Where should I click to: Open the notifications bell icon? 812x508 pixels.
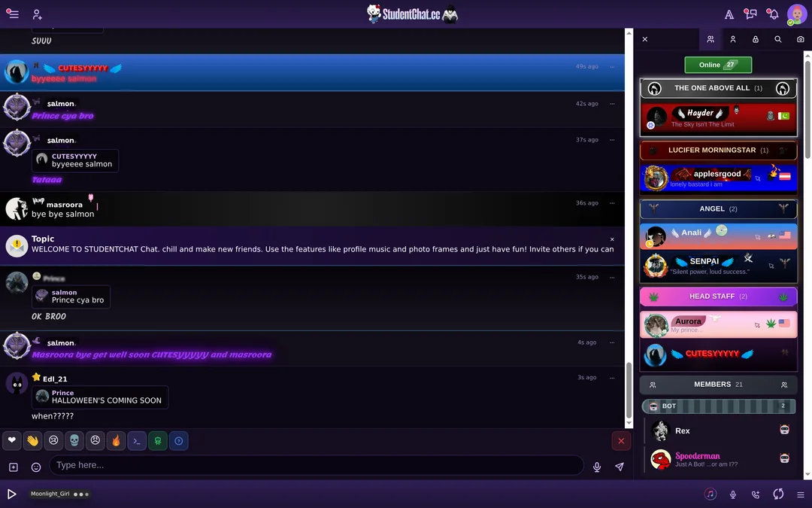(772, 14)
